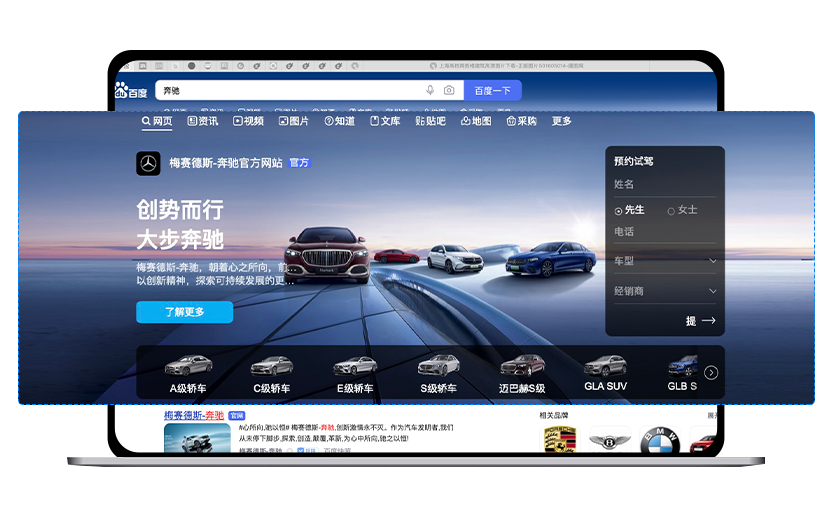Open the 梅赛德斯-奔驰 search result link
Image resolution: width=833 pixels, height=516 pixels.
(x=194, y=415)
